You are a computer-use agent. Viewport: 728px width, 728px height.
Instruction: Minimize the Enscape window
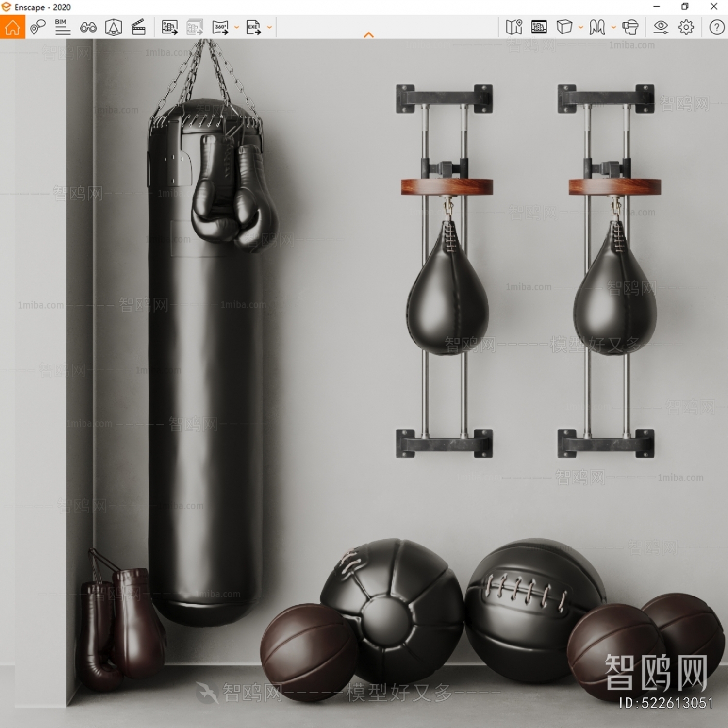[657, 7]
